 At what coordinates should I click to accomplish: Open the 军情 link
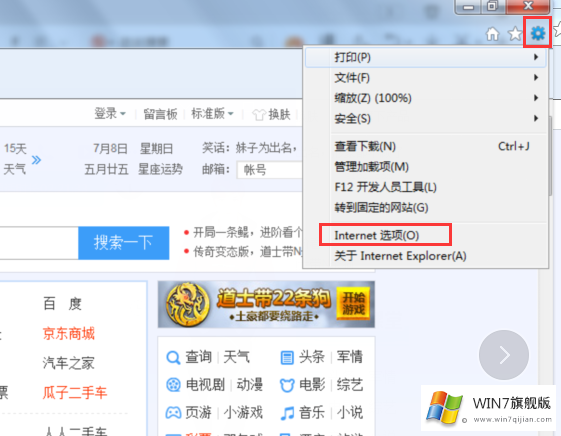350,357
